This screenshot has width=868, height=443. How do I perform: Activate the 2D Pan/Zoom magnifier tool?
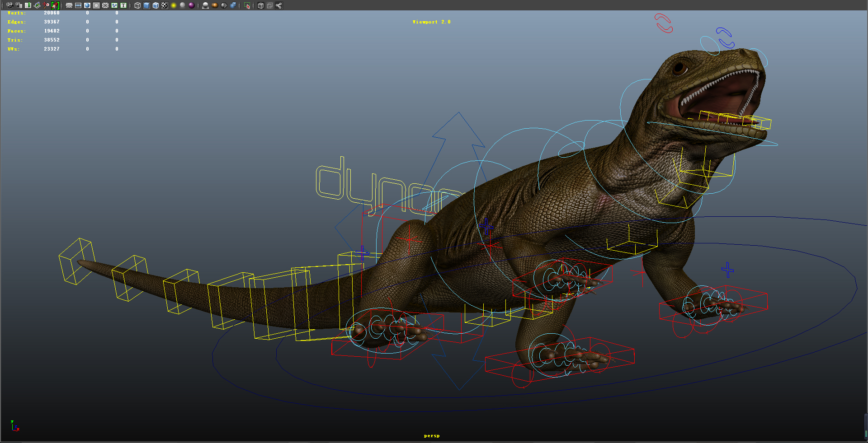click(45, 5)
